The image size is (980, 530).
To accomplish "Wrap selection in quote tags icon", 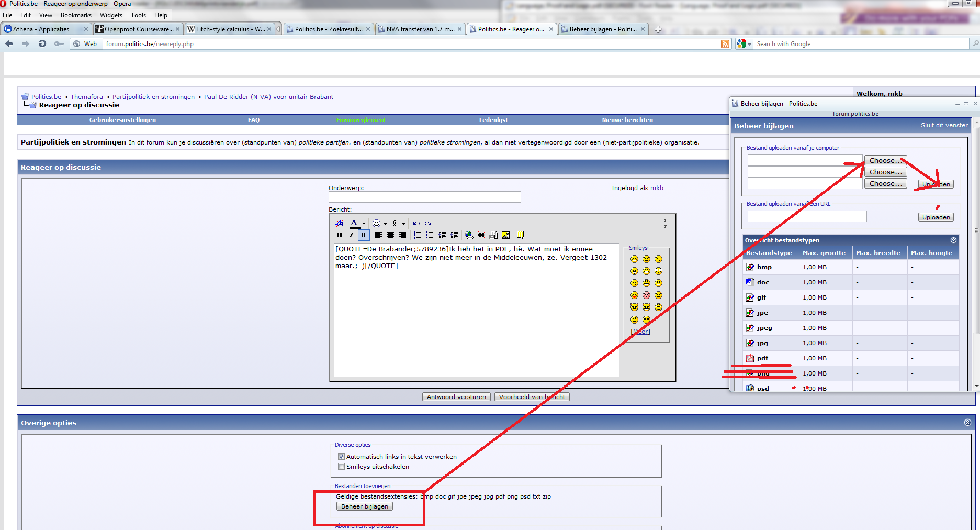I will (520, 235).
